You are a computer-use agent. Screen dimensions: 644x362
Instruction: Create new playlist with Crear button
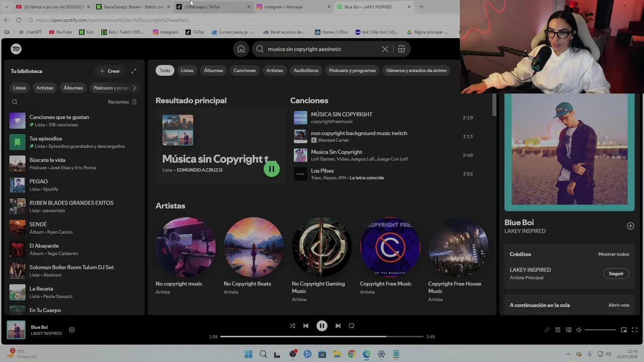[x=110, y=71]
